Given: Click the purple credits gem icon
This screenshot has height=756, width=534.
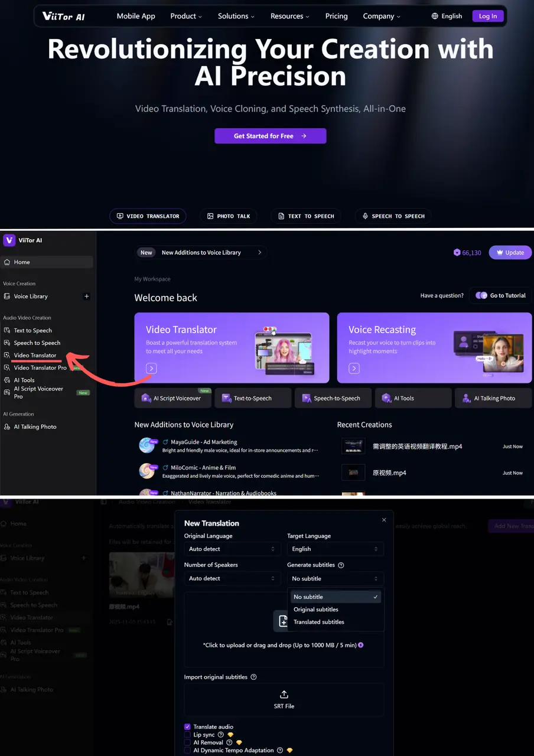Looking at the screenshot, I should [x=457, y=253].
